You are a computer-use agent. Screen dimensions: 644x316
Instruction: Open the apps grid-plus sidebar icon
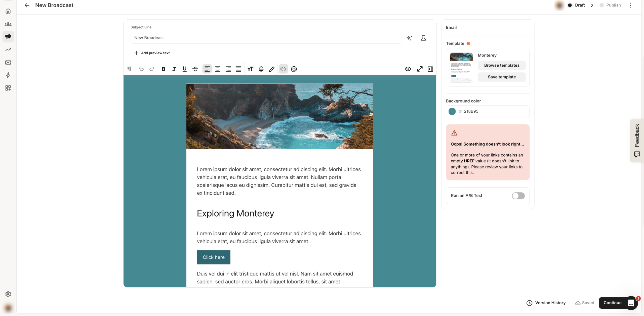pos(8,88)
